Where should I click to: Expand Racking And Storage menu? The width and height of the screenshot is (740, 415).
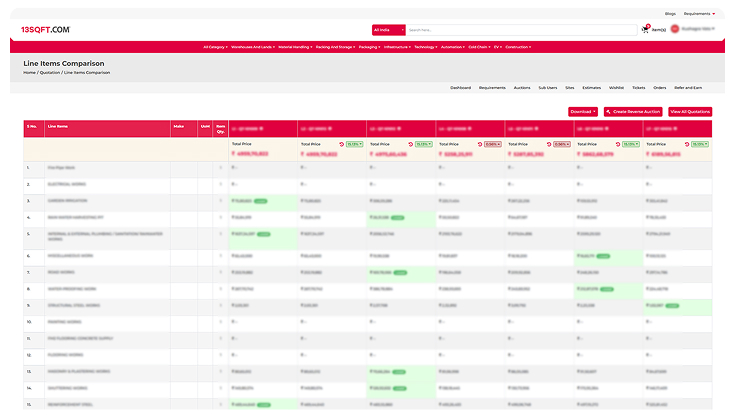pyautogui.click(x=335, y=47)
